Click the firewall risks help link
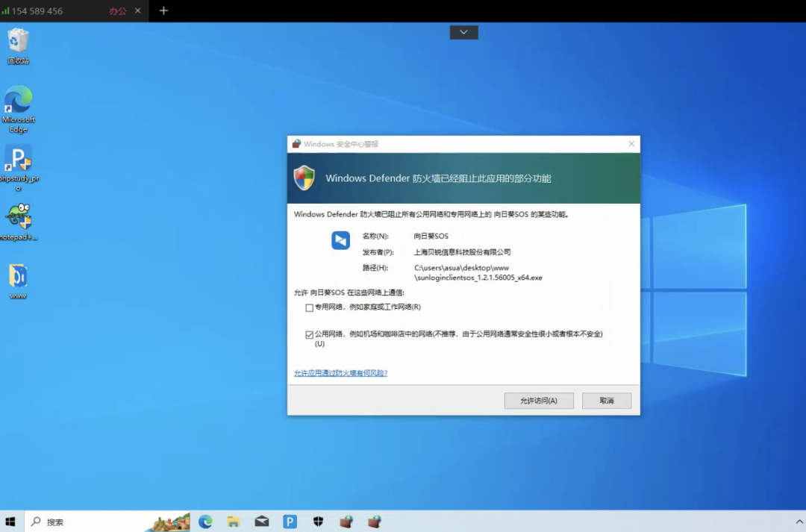The image size is (806, 532). [340, 373]
